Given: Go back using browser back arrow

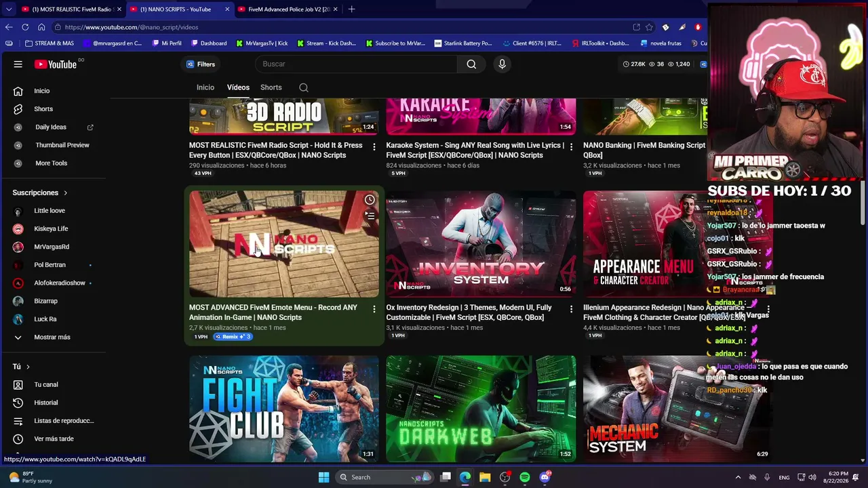Looking at the screenshot, I should [x=9, y=27].
